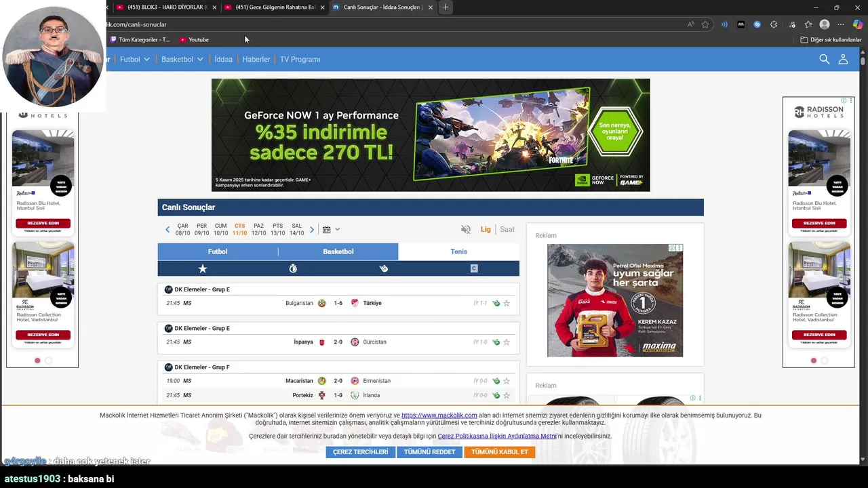
Task: Favorite the Portekiz - İrlanda match star
Action: (506, 395)
